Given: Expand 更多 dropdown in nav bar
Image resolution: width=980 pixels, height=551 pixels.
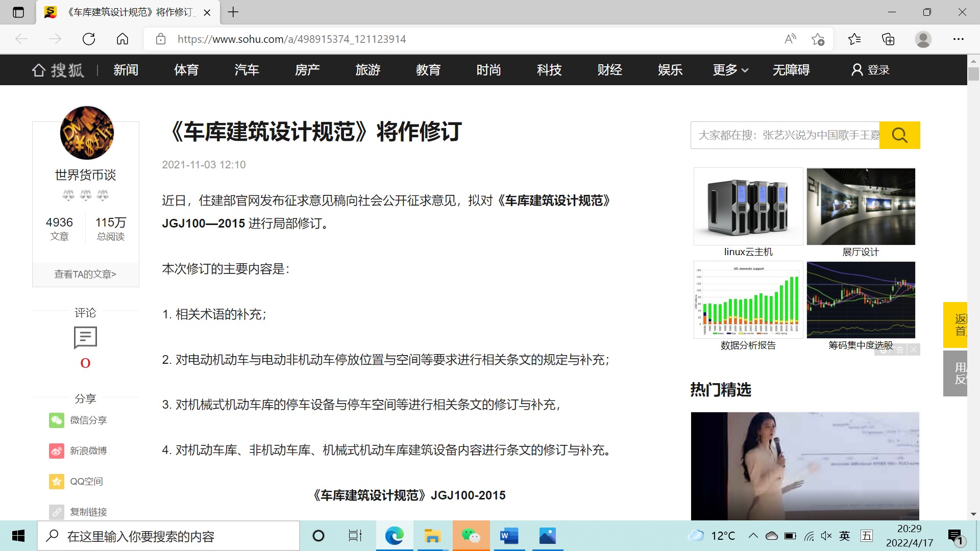Looking at the screenshot, I should pos(730,70).
